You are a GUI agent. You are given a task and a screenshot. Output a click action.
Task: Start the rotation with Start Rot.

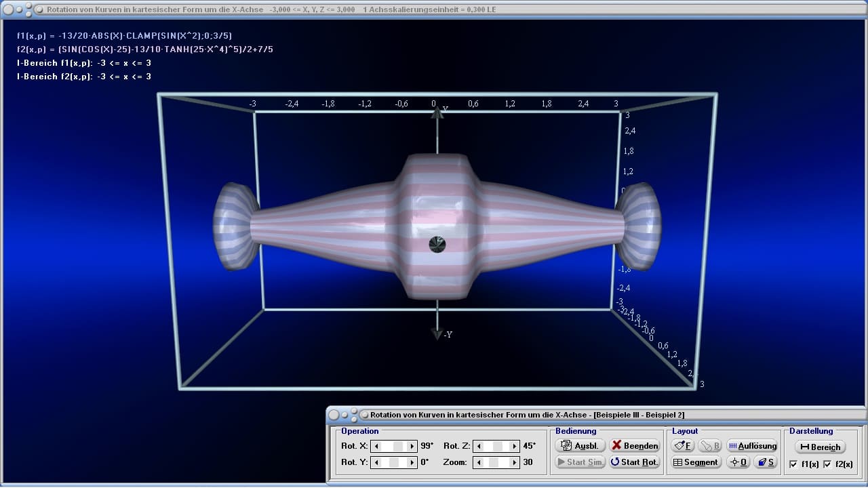(x=634, y=462)
